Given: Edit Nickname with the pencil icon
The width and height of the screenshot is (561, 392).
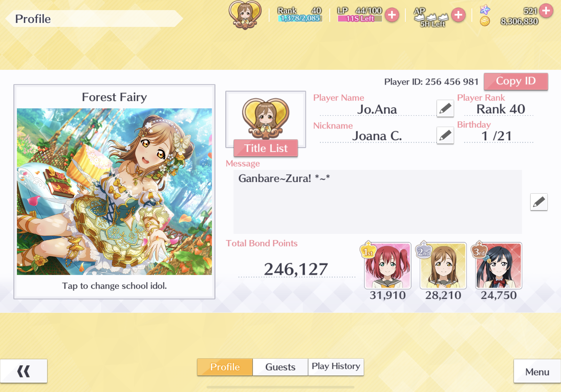Looking at the screenshot, I should pos(445,135).
